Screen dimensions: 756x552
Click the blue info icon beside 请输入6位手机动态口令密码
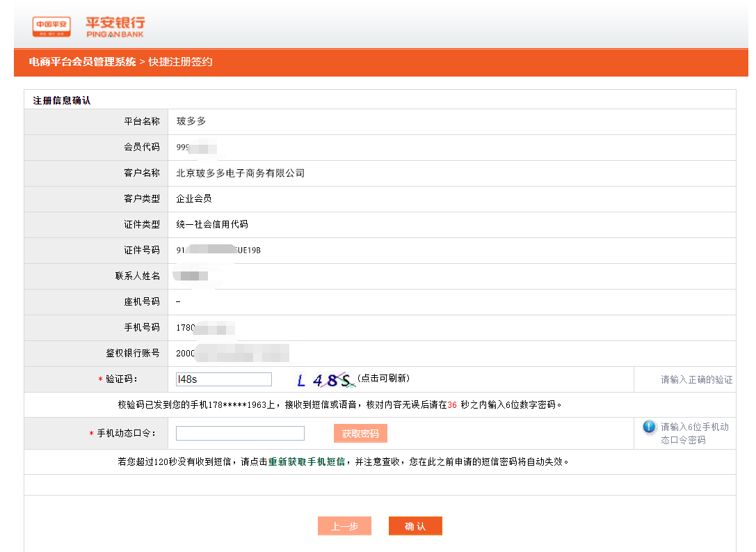650,427
